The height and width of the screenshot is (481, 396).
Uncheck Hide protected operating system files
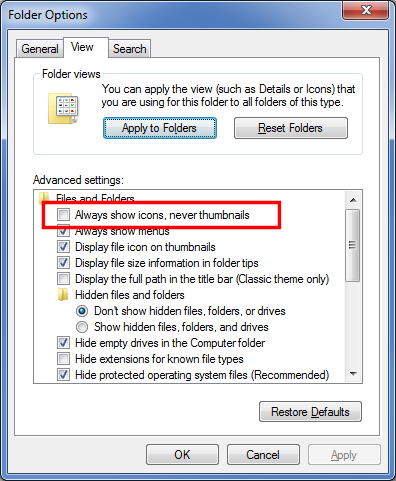coord(63,375)
